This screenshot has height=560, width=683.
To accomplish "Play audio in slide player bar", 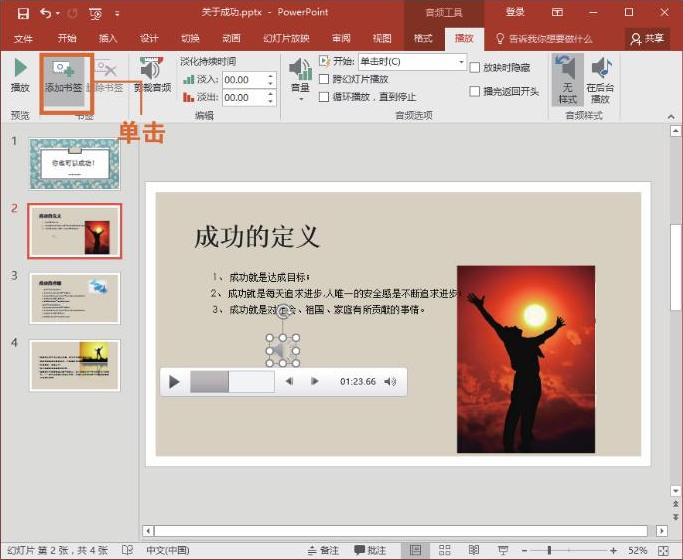I will [x=174, y=382].
